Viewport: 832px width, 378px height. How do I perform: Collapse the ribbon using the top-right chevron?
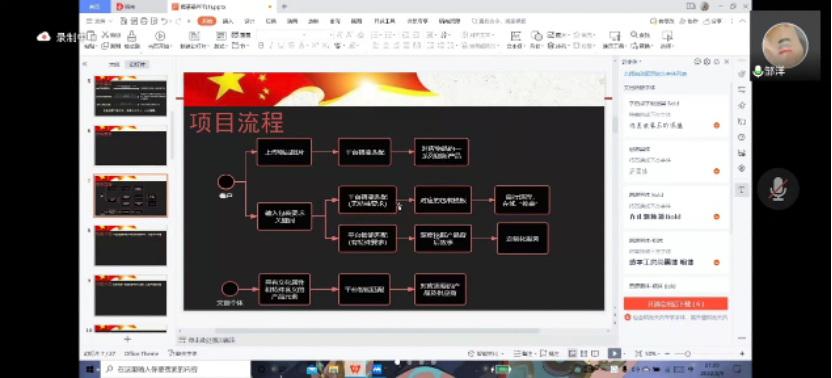tap(743, 21)
